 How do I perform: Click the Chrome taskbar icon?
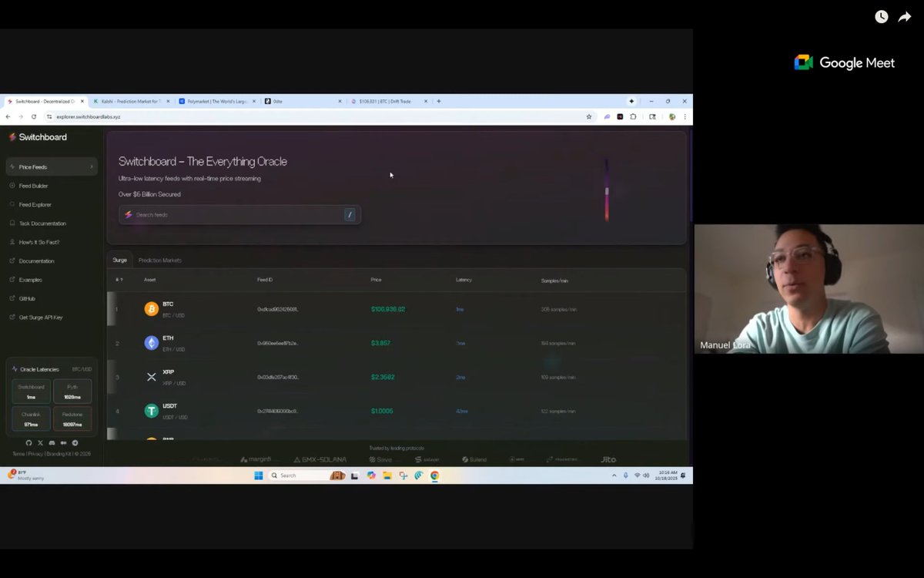tap(434, 476)
